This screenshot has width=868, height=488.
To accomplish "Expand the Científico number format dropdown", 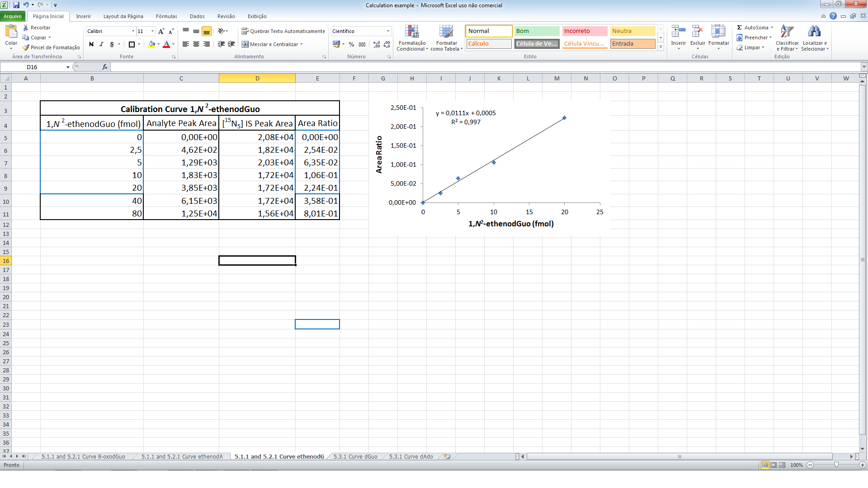I will click(x=388, y=31).
